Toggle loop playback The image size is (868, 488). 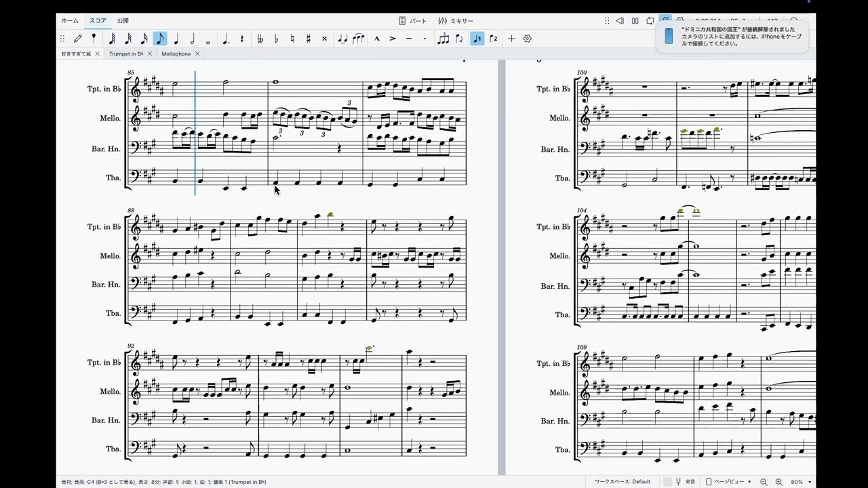click(x=650, y=21)
